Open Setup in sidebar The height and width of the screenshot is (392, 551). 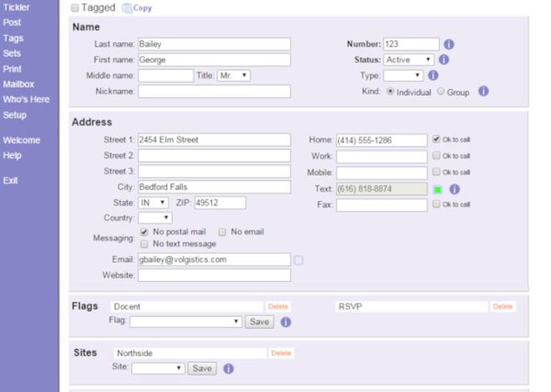click(15, 115)
